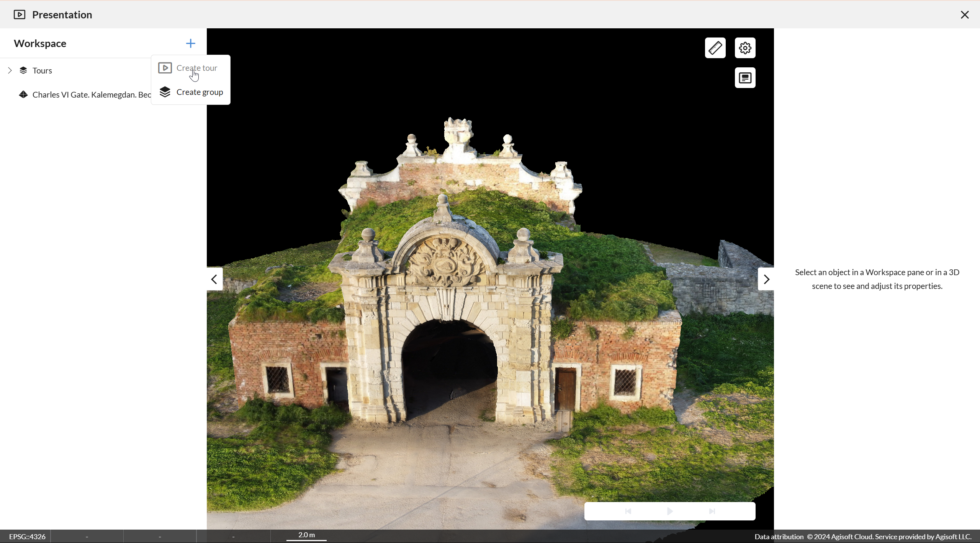Click the Presentation mode icon in header

pyautogui.click(x=20, y=15)
